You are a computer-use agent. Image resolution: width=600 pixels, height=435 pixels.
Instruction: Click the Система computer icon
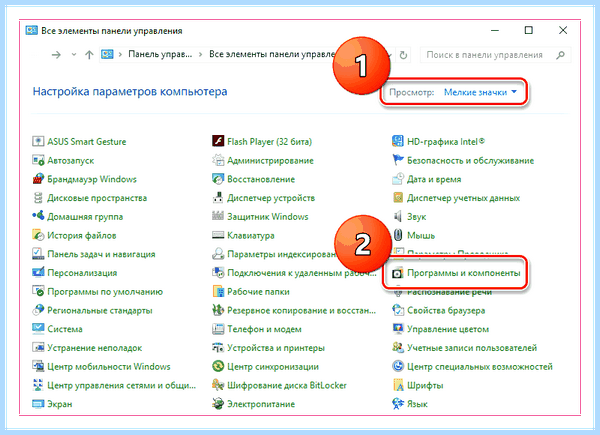[x=38, y=329]
